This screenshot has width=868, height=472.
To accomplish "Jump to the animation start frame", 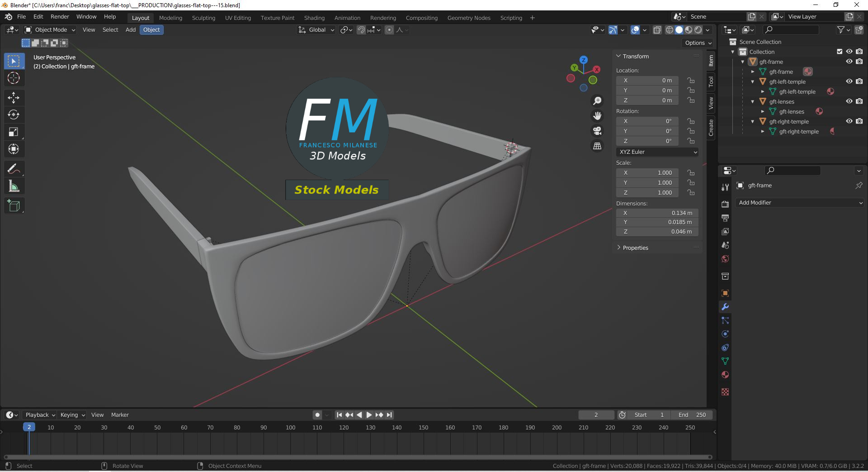I will click(339, 415).
